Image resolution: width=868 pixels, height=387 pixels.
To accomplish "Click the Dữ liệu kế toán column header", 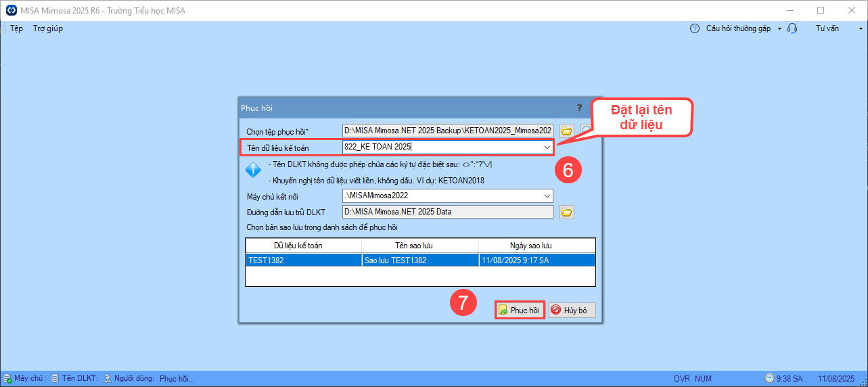I will point(303,246).
